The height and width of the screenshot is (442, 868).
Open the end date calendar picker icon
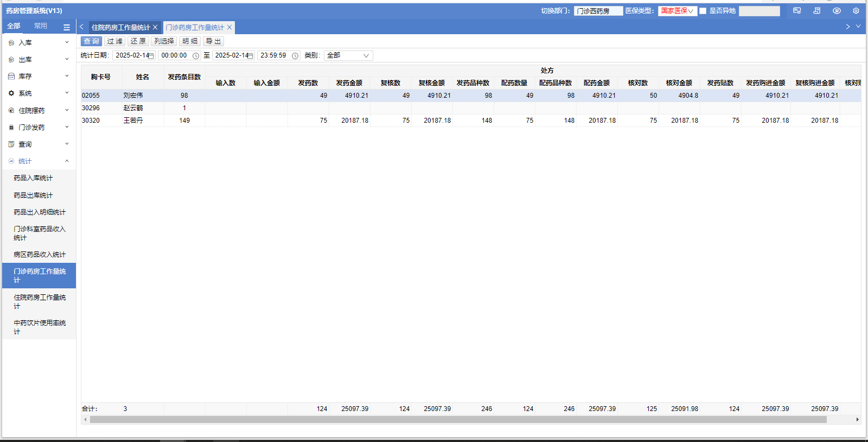(251, 56)
